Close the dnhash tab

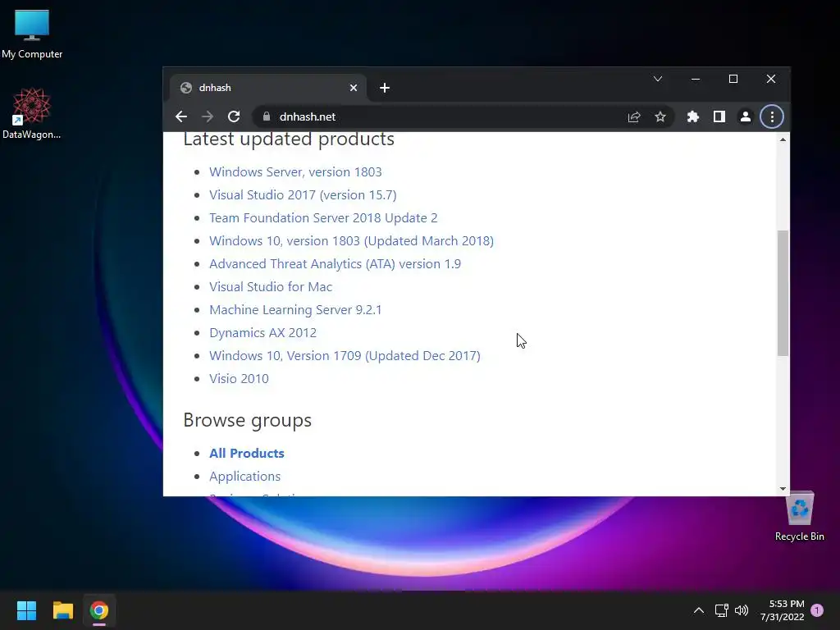353,88
